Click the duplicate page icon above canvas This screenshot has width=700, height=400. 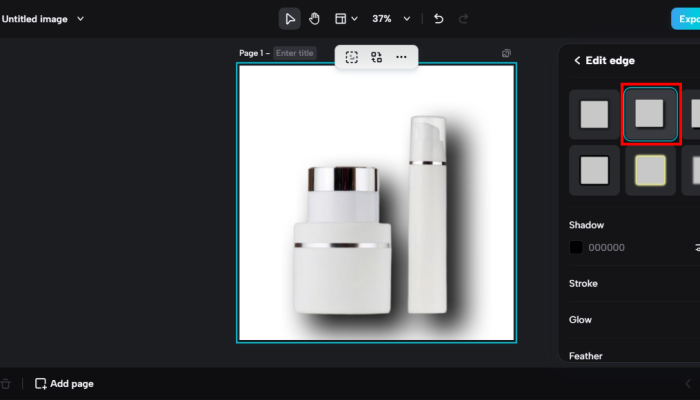click(x=506, y=53)
